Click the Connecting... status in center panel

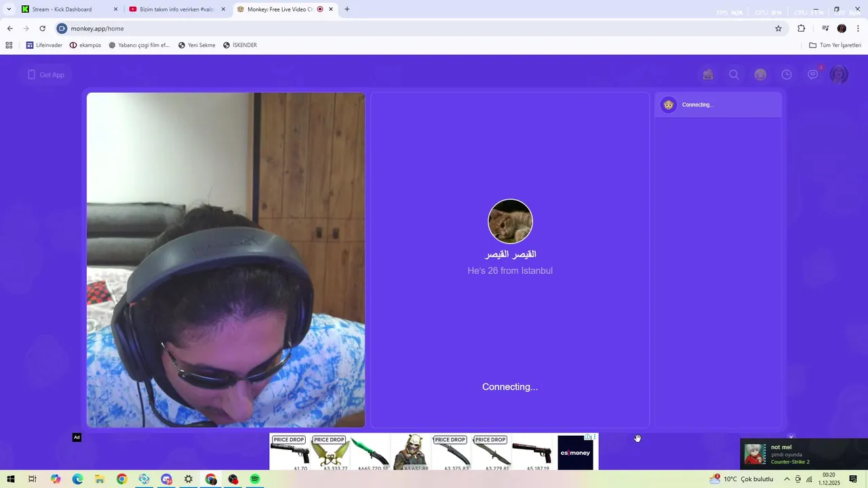[x=510, y=386]
